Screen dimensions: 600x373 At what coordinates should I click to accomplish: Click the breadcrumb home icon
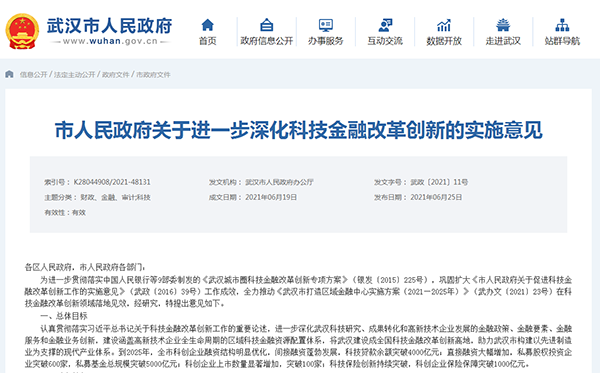[x=10, y=74]
